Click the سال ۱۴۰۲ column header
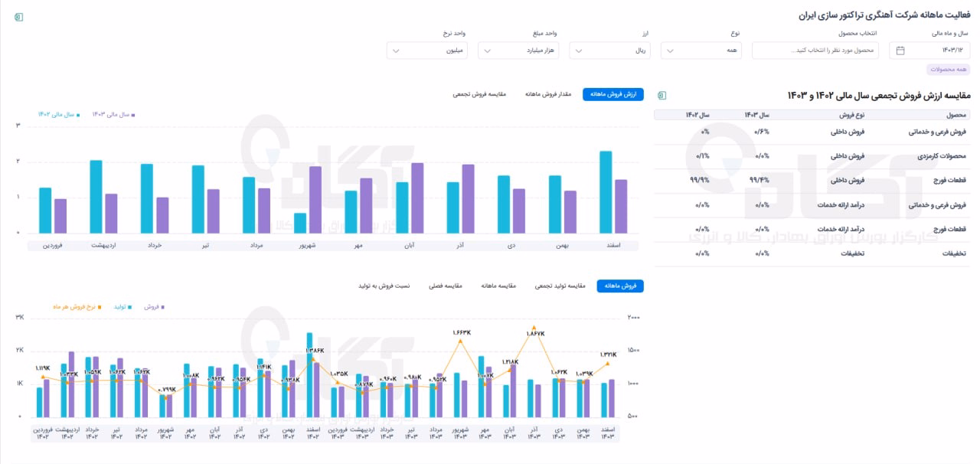This screenshot has height=464, width=980. [x=697, y=115]
